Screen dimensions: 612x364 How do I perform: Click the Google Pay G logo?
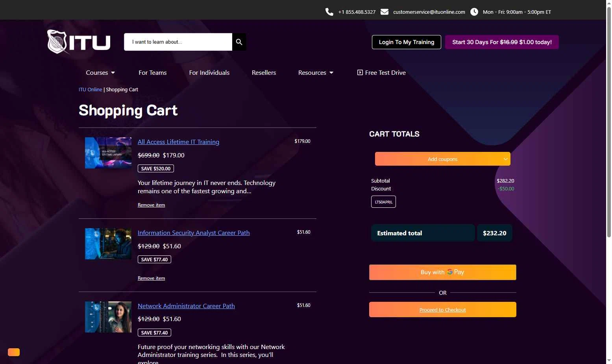click(x=449, y=272)
